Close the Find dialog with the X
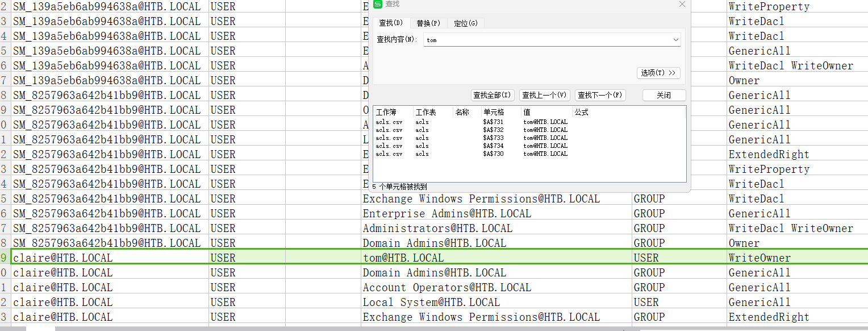 pos(682,5)
